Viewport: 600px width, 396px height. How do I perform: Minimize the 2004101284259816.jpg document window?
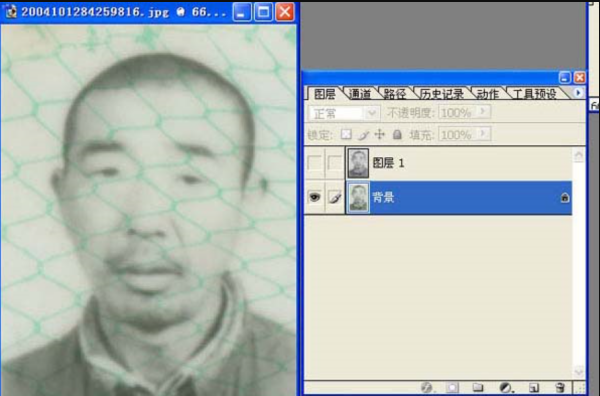242,12
